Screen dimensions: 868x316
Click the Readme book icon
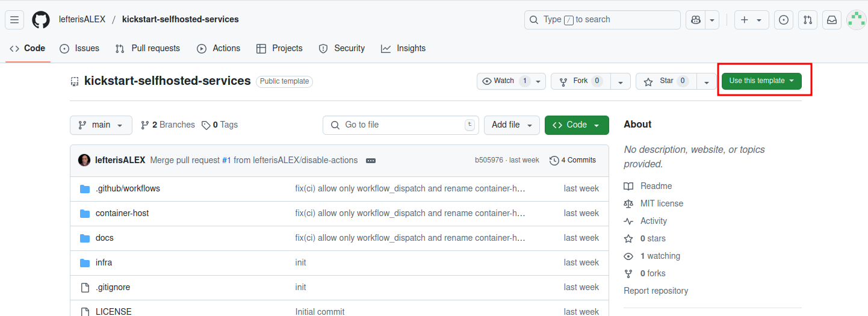tap(628, 187)
